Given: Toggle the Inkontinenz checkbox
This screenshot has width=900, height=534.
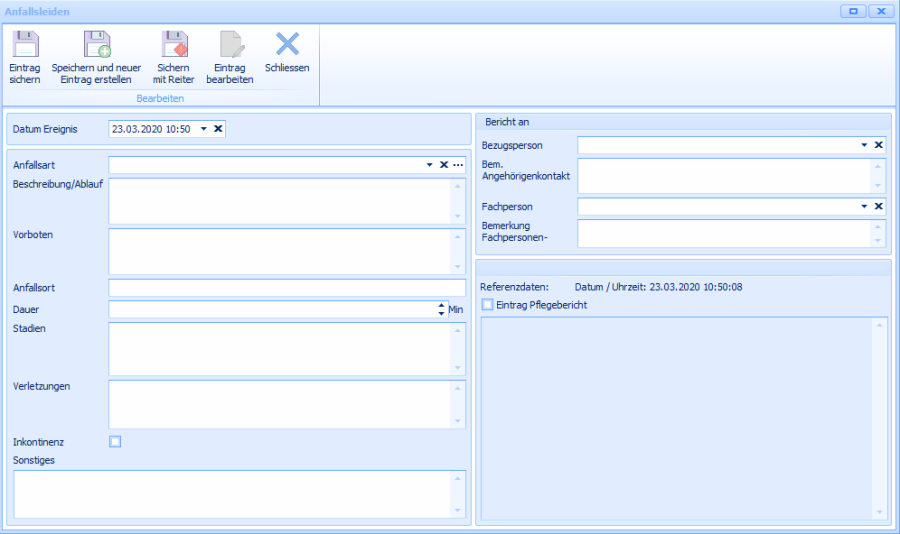Looking at the screenshot, I should pos(115,441).
